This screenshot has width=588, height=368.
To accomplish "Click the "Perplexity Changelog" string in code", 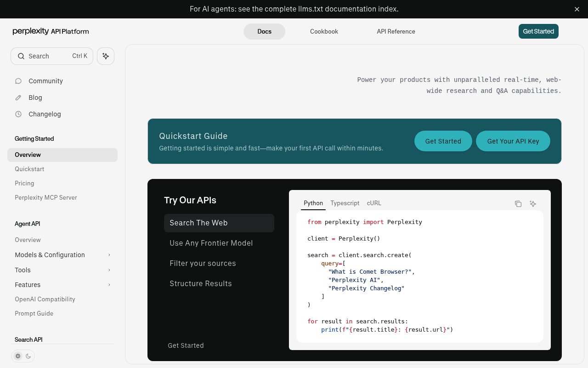I will coord(366,288).
